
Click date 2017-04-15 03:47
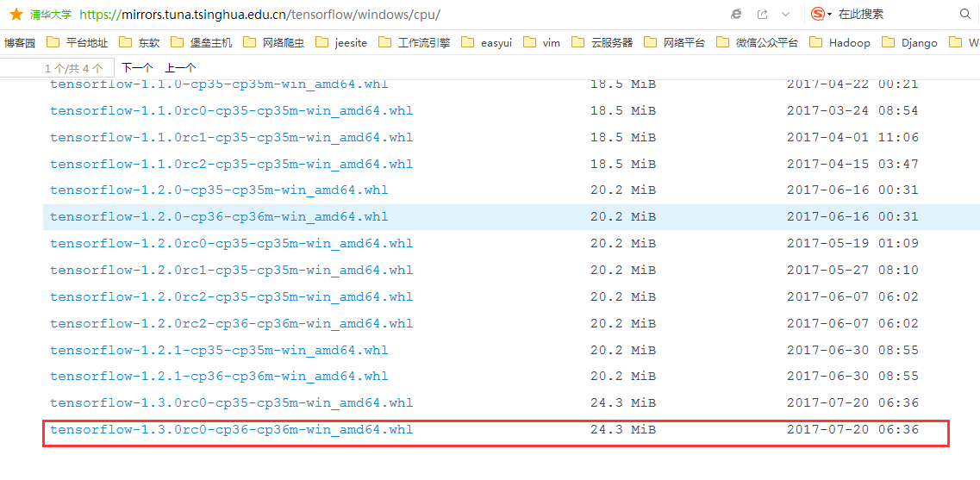click(852, 164)
